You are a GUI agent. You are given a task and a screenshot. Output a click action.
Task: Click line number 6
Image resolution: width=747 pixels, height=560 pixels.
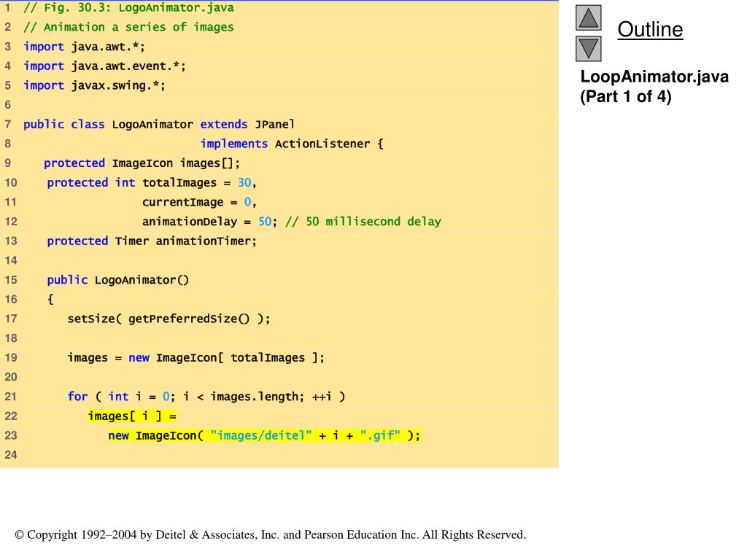tap(7, 105)
